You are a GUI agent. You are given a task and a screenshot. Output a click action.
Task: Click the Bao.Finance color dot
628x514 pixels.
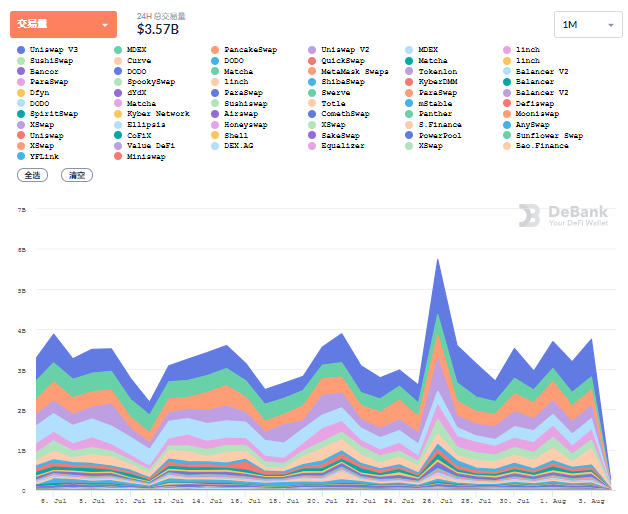(507, 146)
